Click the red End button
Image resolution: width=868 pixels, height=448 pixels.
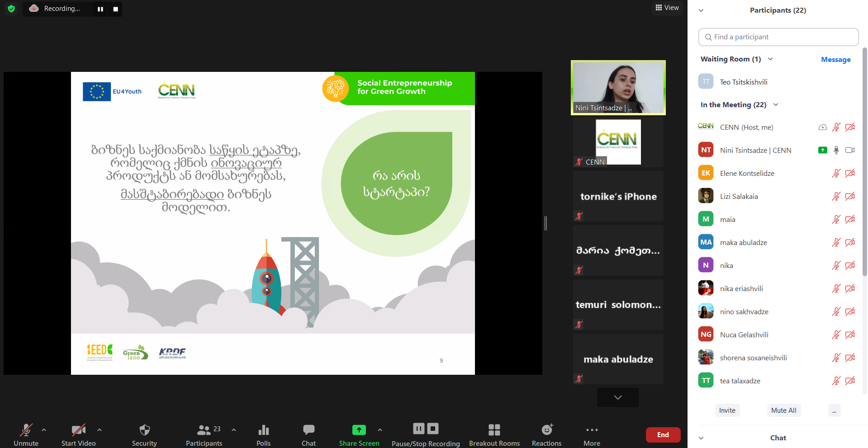pyautogui.click(x=663, y=435)
